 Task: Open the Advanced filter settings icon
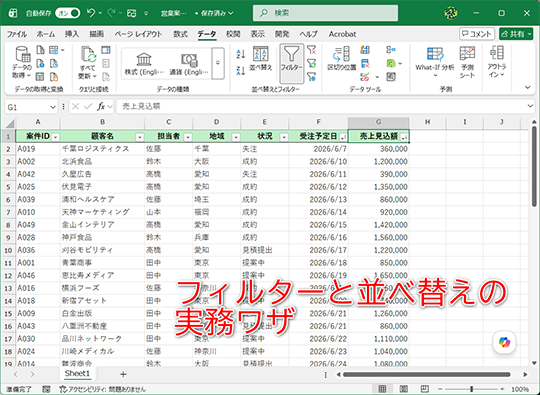tap(312, 76)
